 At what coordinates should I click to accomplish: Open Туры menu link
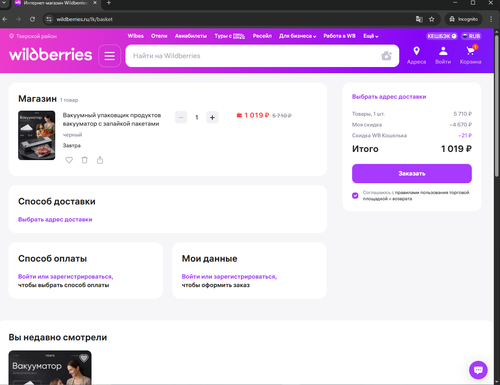coord(229,36)
